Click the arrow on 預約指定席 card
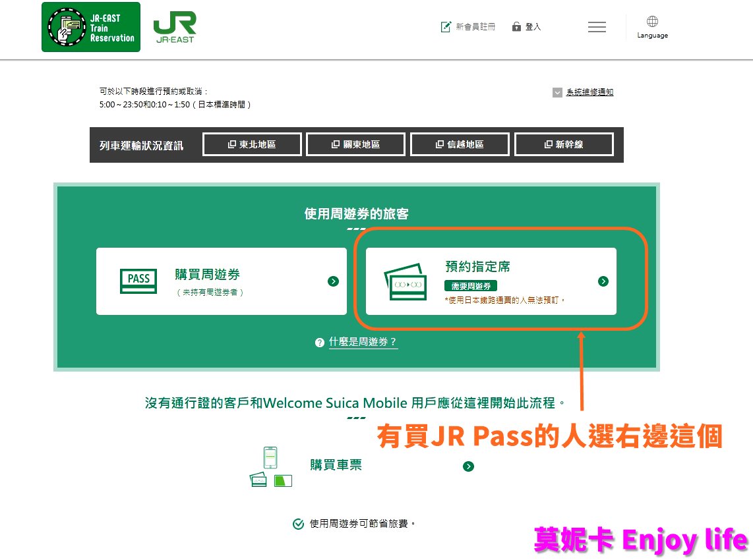The width and height of the screenshot is (753, 560). tap(603, 281)
